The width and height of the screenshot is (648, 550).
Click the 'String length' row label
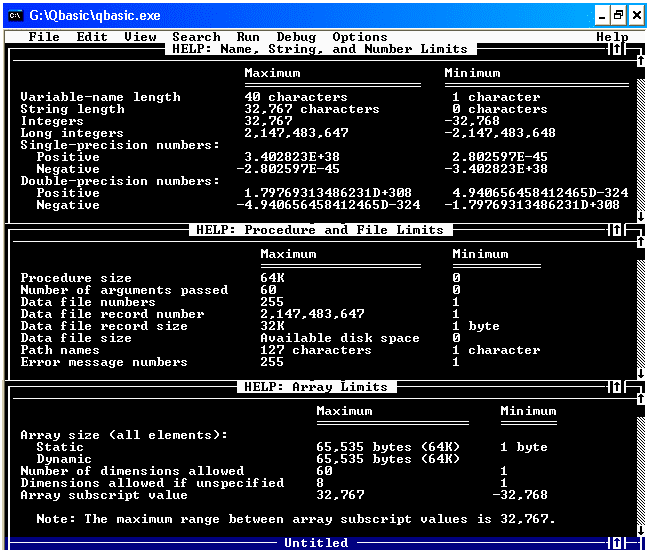pos(73,109)
